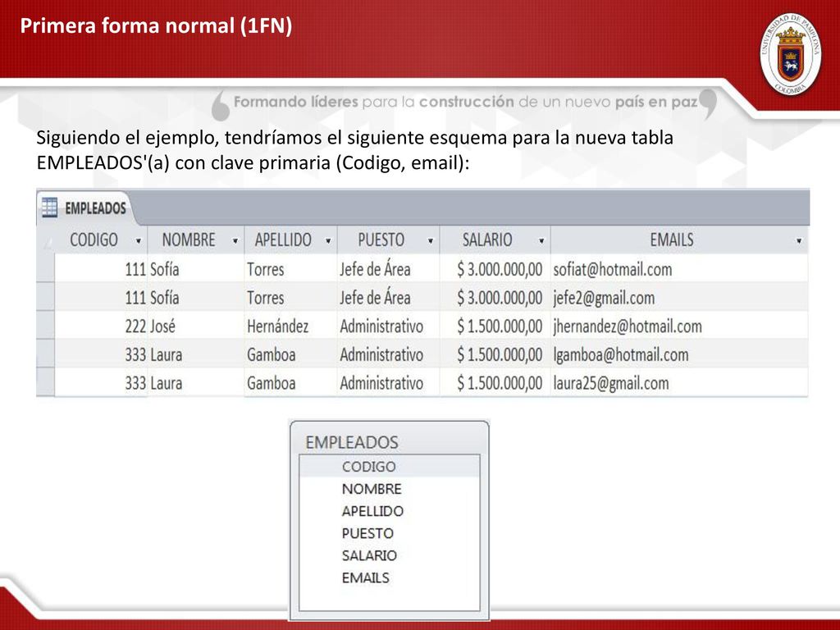The width and height of the screenshot is (840, 630).
Task: Open the EMAILS column dropdown arrow
Action: point(799,241)
